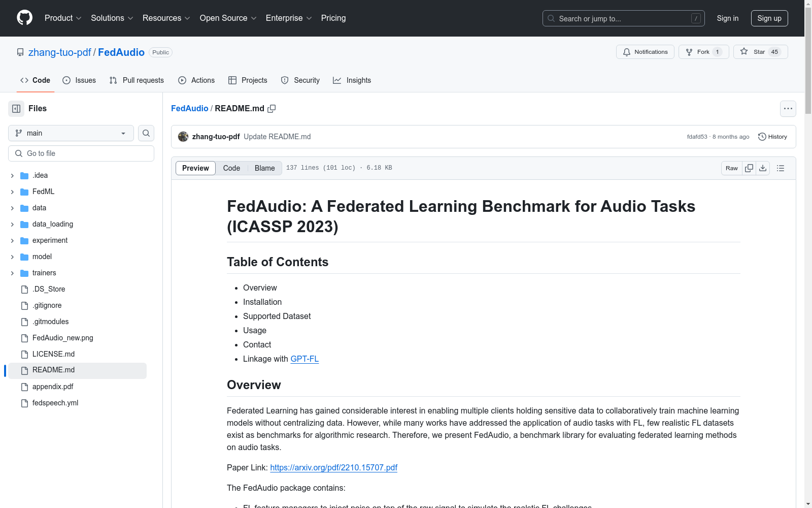Copy raw file contents icon
The height and width of the screenshot is (508, 812).
[749, 168]
